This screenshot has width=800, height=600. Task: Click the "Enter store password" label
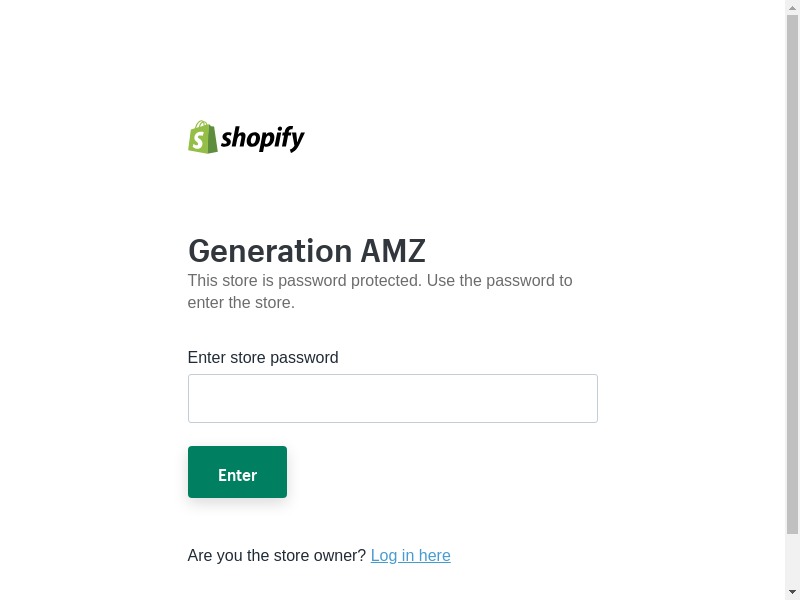[x=263, y=357]
